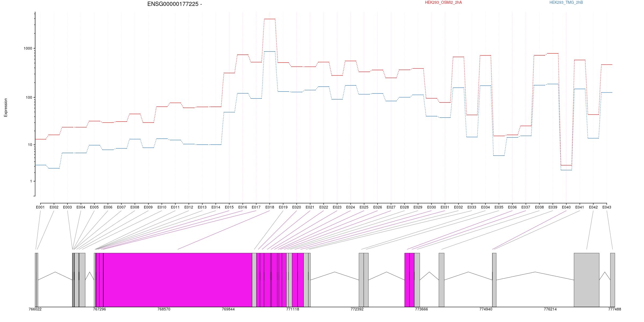Click the large magenta exon block in gene model
The height and width of the screenshot is (322, 644).
[x=178, y=280]
